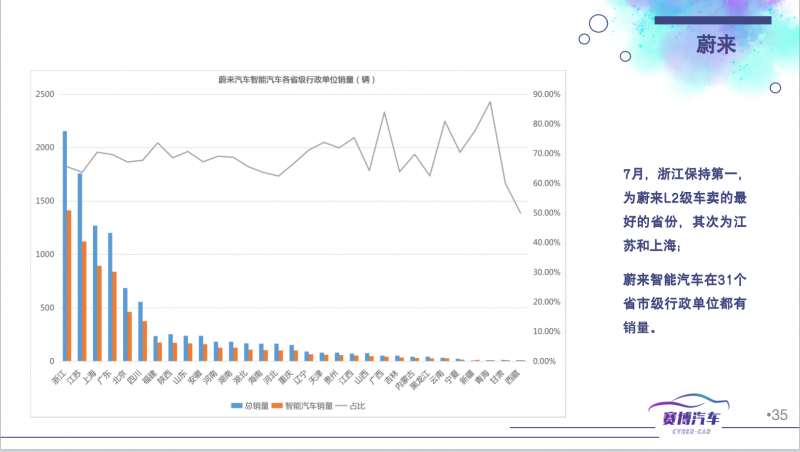Click the page number 35
The image size is (800, 452).
(779, 415)
